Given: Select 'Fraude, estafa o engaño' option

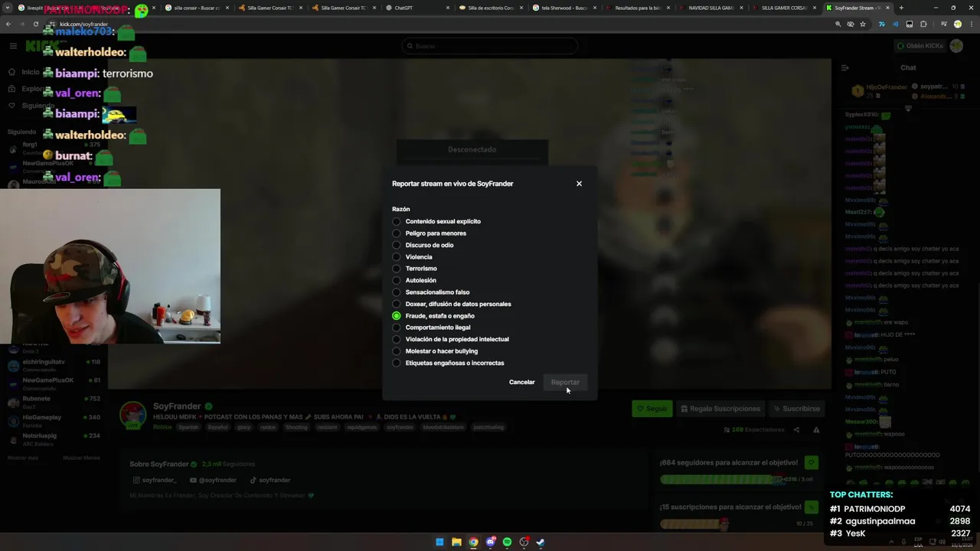Looking at the screenshot, I should click(434, 315).
